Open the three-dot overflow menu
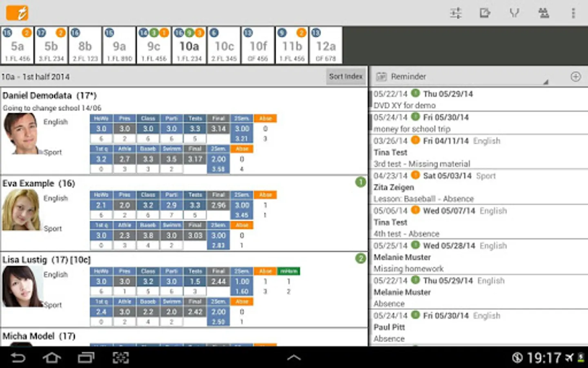This screenshot has width=588, height=368. click(x=573, y=13)
